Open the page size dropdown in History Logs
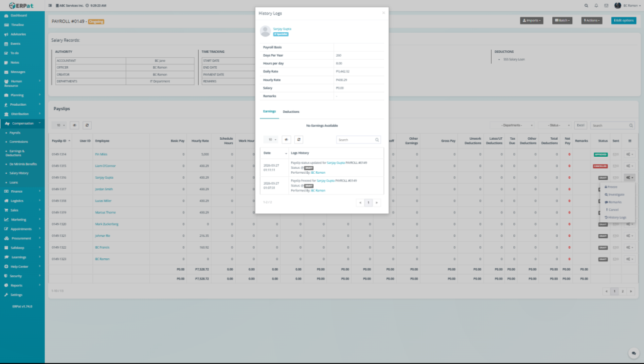Image resolution: width=644 pixels, height=364 pixels. click(270, 139)
